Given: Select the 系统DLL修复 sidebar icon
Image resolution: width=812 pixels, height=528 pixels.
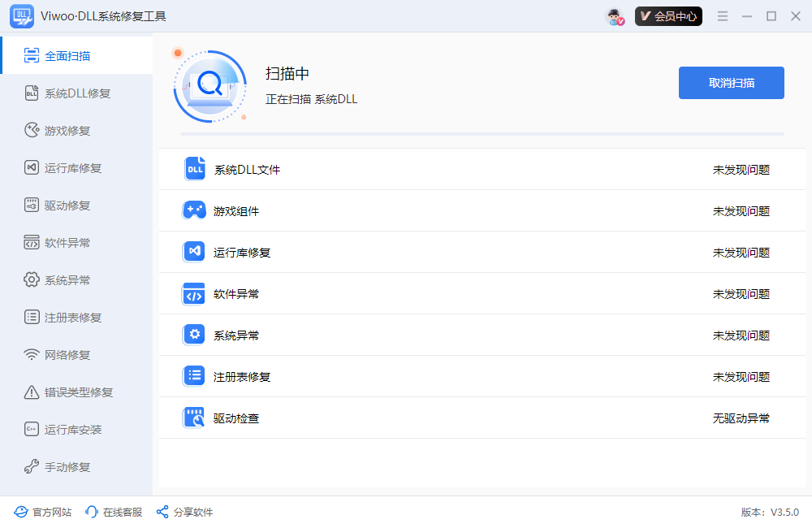Looking at the screenshot, I should pos(31,93).
